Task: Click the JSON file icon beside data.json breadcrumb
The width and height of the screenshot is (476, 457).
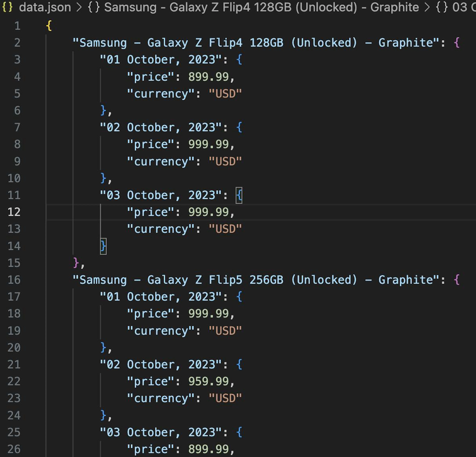Action: click(7, 7)
